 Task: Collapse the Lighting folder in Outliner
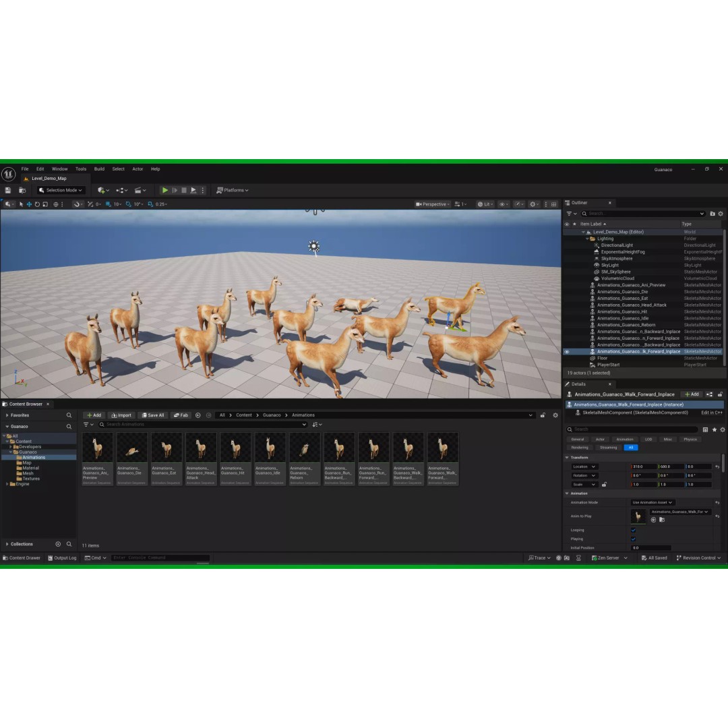(x=587, y=239)
